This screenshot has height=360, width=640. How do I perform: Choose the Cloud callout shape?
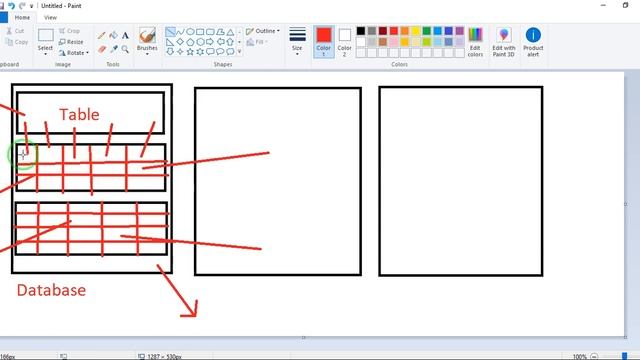(x=230, y=51)
